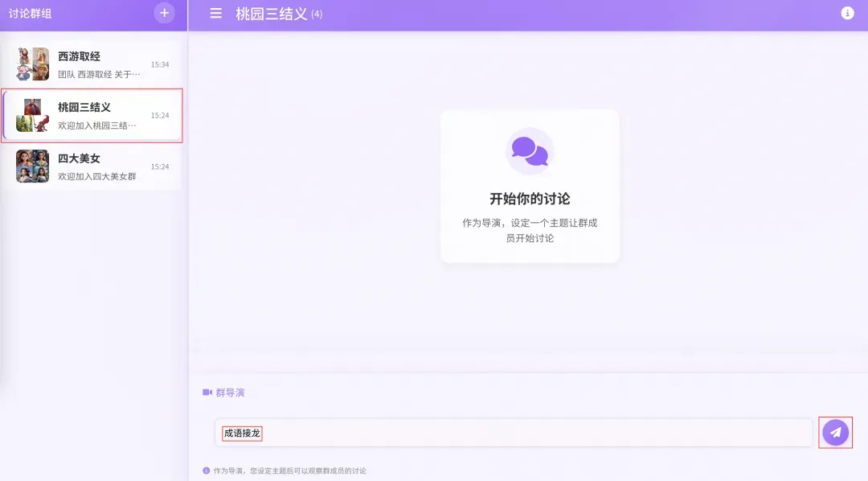Click the 开始你的讨论 card heading

click(x=530, y=199)
